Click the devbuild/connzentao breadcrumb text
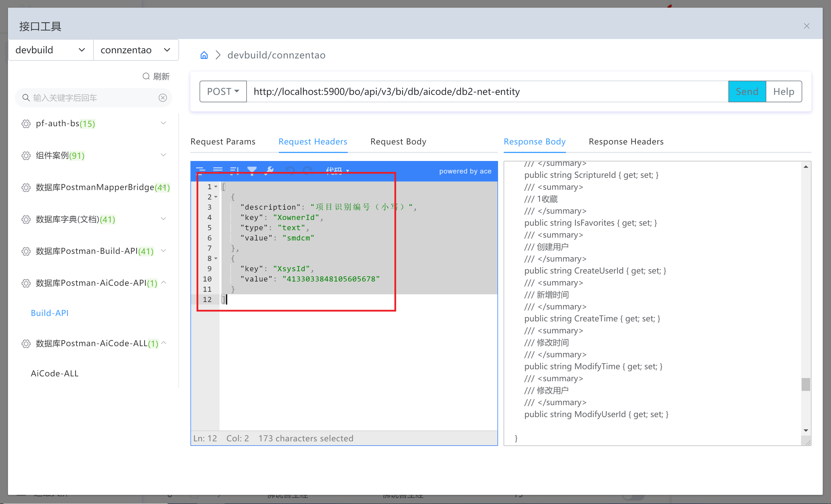The image size is (831, 504). [277, 55]
